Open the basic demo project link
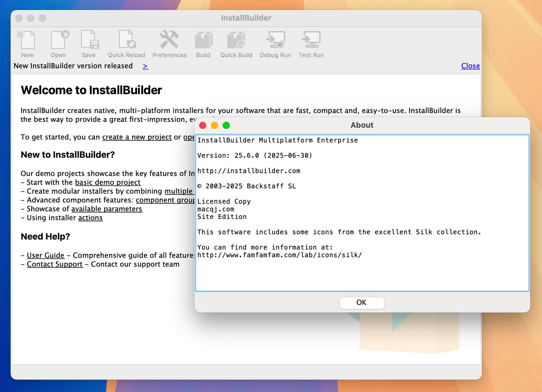The height and width of the screenshot is (392, 542). click(x=108, y=182)
